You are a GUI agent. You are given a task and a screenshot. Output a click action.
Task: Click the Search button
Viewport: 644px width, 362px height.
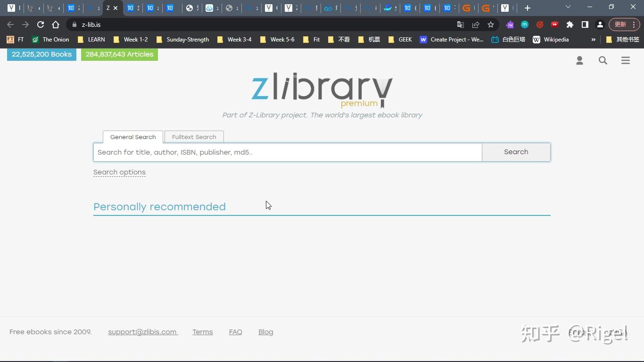tap(516, 152)
